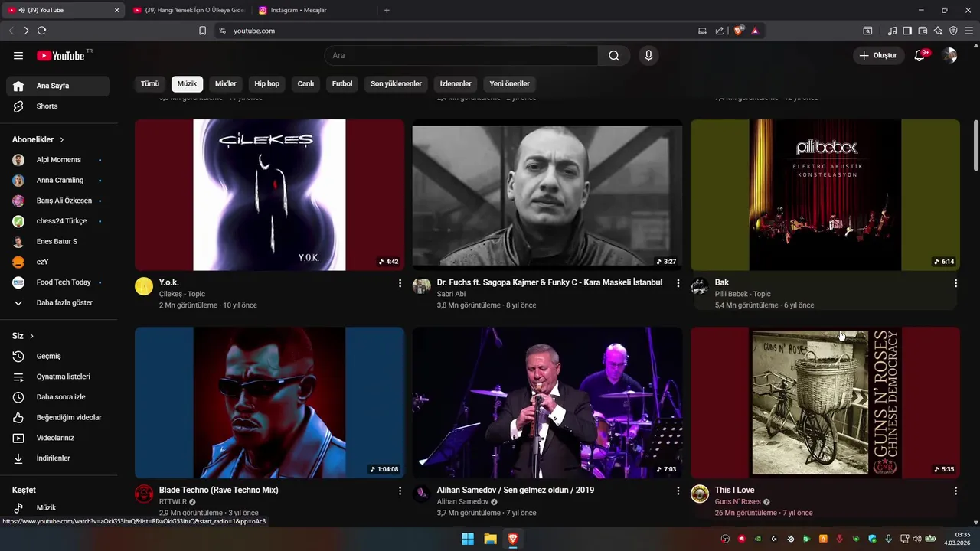Select the Futbol filter chip
This screenshot has height=551, width=980.
pyautogui.click(x=342, y=84)
